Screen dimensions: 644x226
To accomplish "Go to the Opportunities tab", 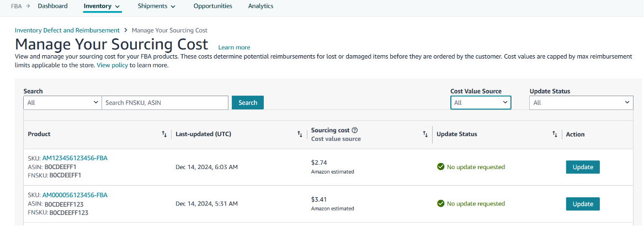I will (x=212, y=6).
